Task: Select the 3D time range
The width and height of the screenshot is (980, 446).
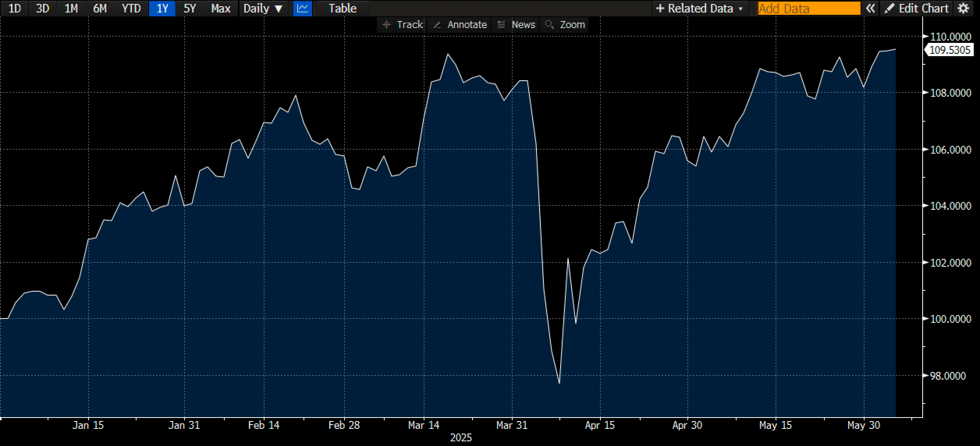Action: pyautogui.click(x=43, y=8)
